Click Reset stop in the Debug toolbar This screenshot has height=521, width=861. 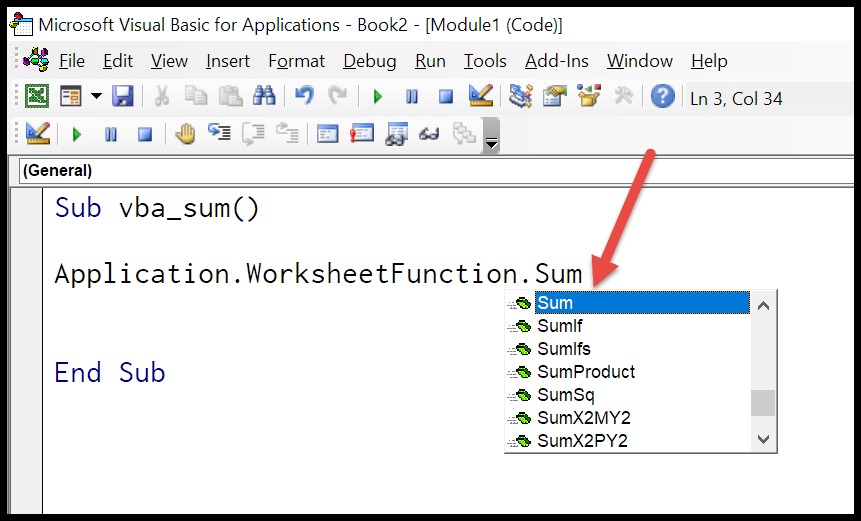pos(145,135)
